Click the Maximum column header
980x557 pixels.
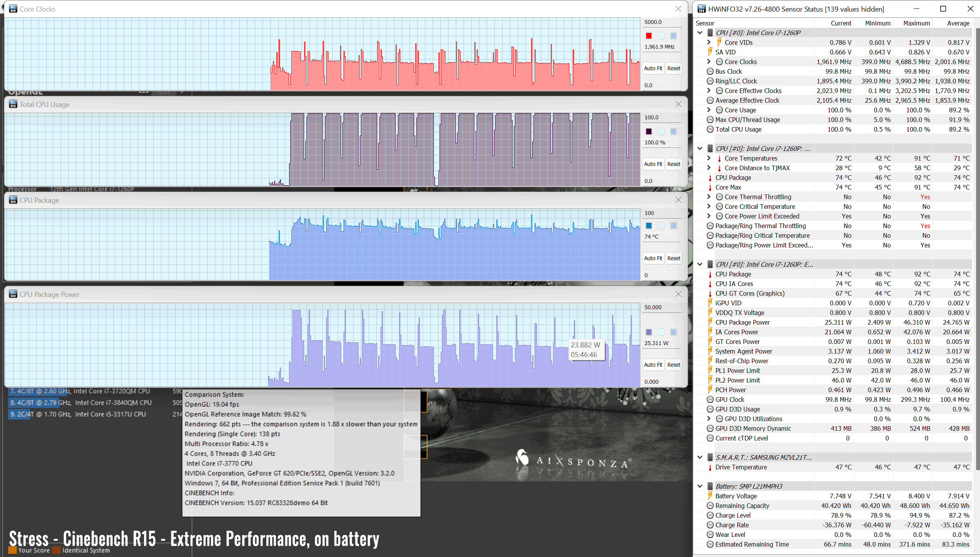[x=912, y=23]
